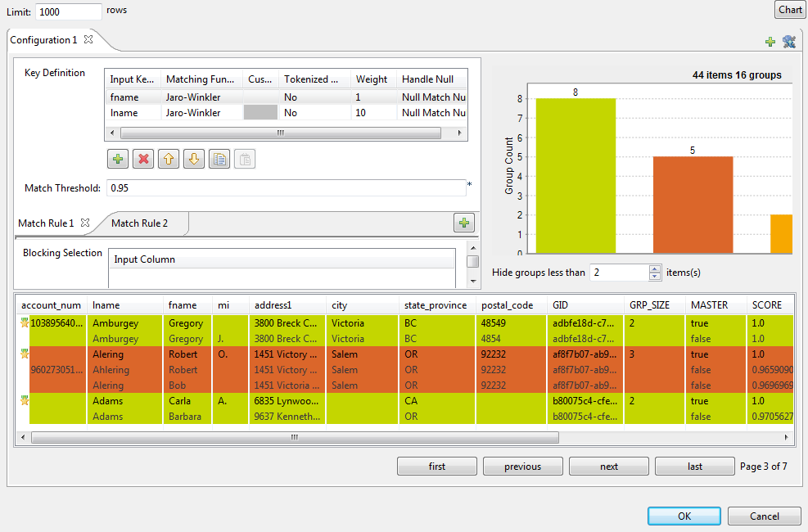Copy the selected key definition
The width and height of the screenshot is (808, 532).
pyautogui.click(x=219, y=159)
